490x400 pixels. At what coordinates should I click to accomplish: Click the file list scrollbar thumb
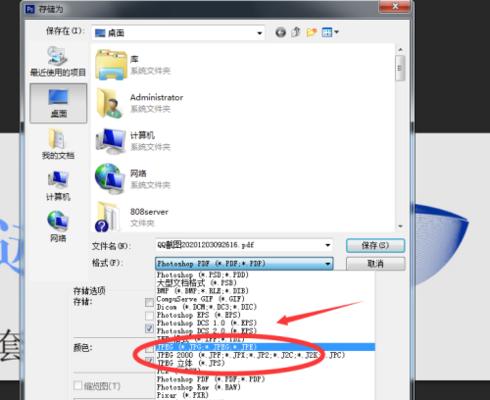400,68
